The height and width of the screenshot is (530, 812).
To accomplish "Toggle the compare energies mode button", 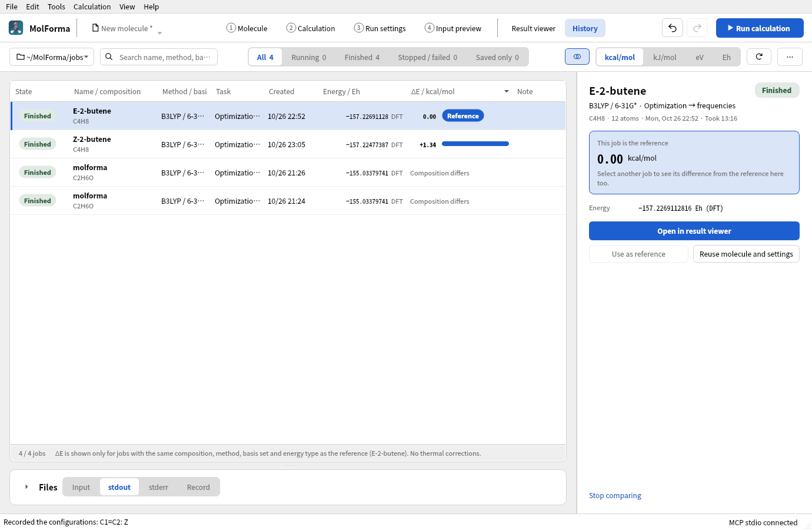I will click(x=577, y=57).
